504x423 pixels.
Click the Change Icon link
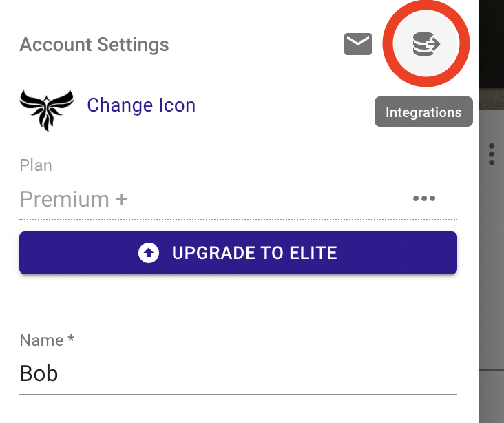141,105
